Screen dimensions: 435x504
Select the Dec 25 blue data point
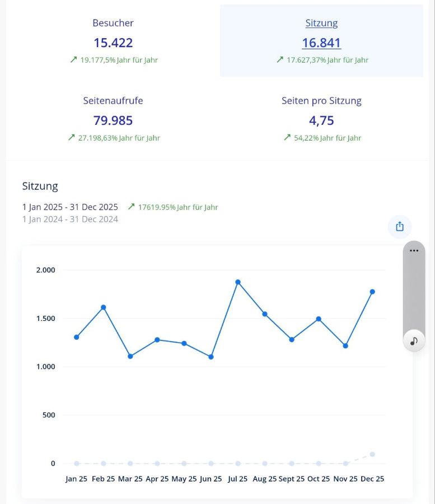click(372, 292)
